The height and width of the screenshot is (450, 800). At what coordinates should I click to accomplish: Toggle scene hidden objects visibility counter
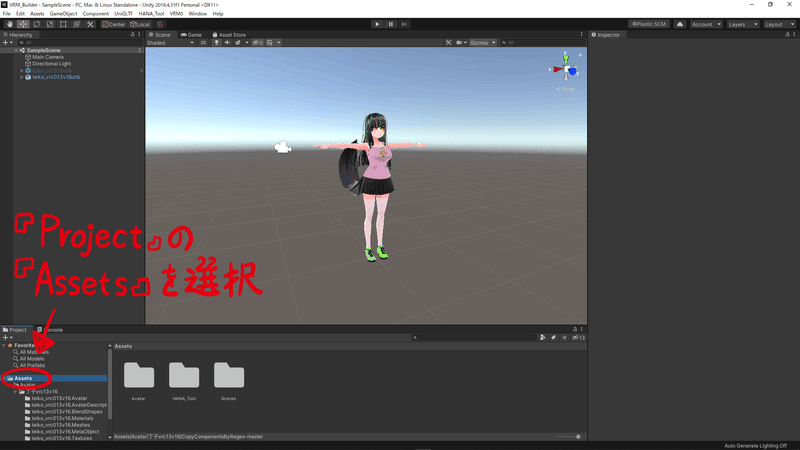[x=258, y=43]
